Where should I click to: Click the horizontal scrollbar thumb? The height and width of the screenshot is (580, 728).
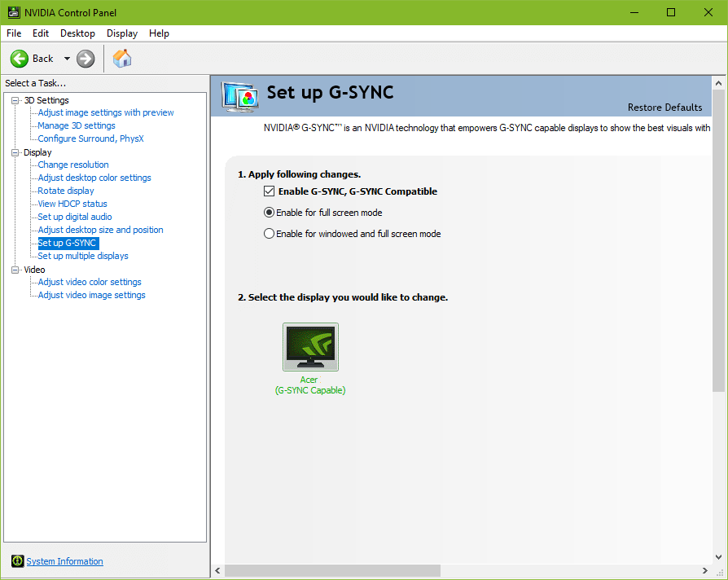[332, 570]
